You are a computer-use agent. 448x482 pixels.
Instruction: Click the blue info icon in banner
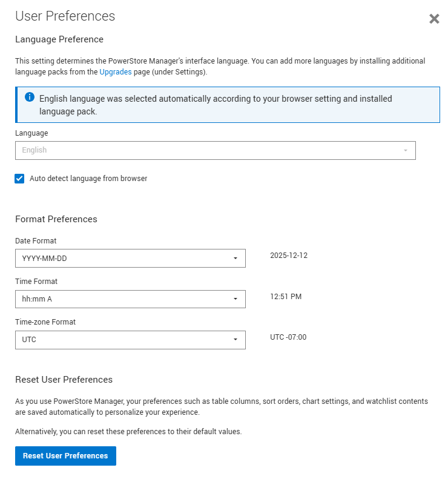point(29,97)
